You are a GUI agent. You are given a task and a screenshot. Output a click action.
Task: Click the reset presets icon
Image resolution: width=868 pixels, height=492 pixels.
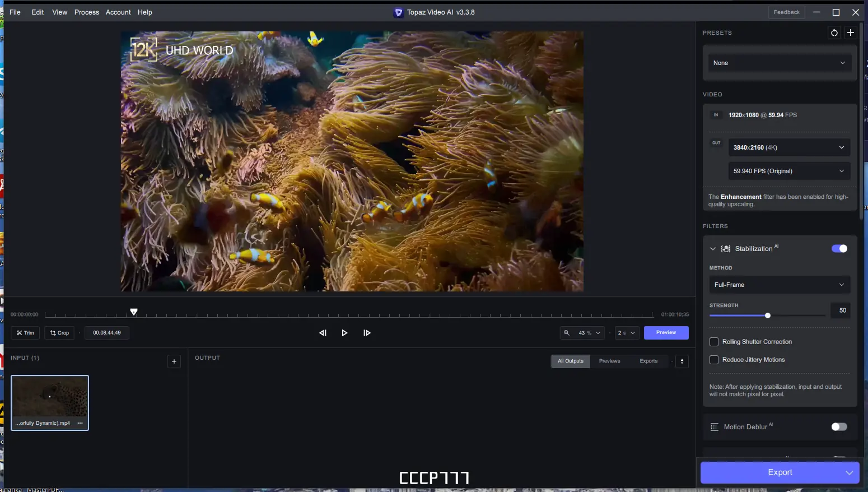point(834,33)
